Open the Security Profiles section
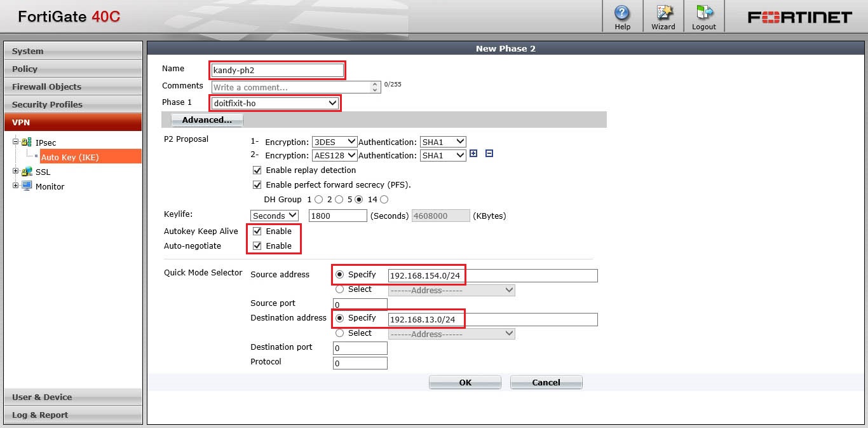Screen dimensions: 868x428 [x=73, y=104]
